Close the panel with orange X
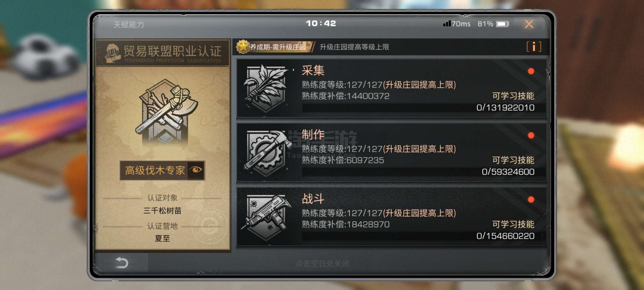 (529, 24)
